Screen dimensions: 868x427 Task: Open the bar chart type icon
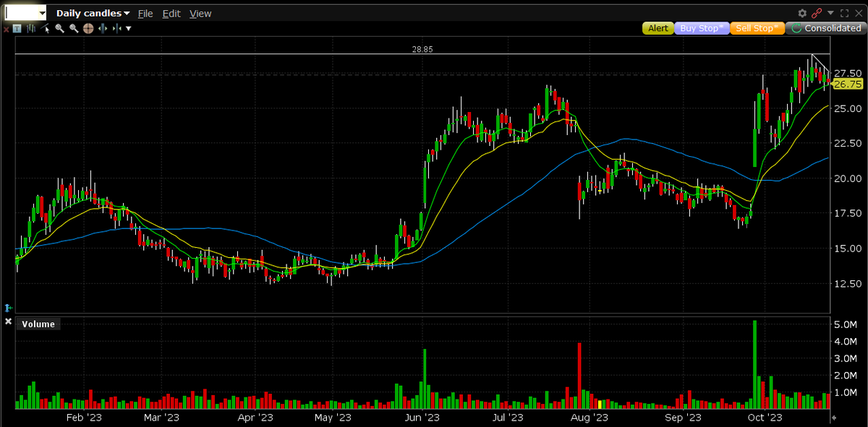(31, 29)
